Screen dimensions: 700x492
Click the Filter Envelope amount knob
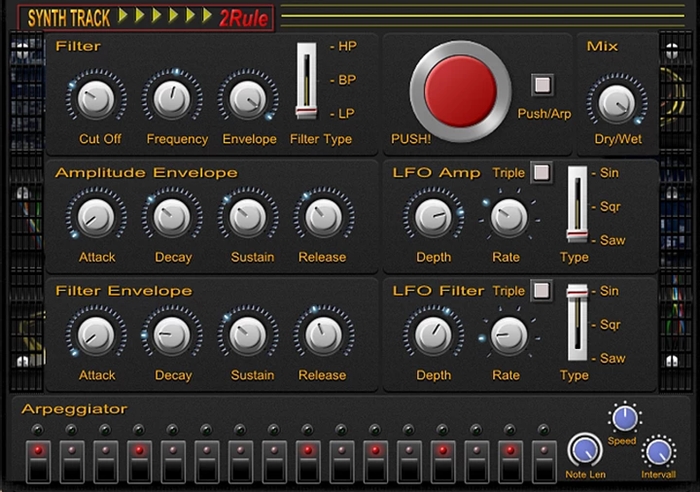coord(248,99)
